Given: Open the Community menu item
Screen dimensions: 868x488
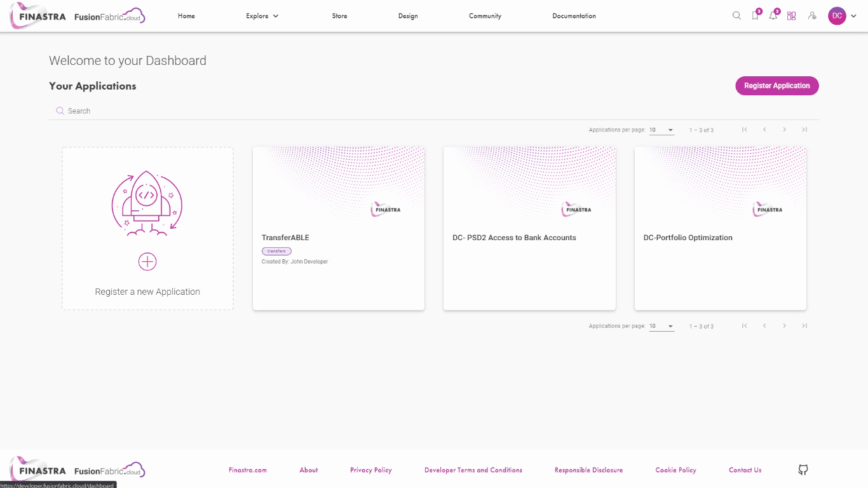Looking at the screenshot, I should [485, 16].
